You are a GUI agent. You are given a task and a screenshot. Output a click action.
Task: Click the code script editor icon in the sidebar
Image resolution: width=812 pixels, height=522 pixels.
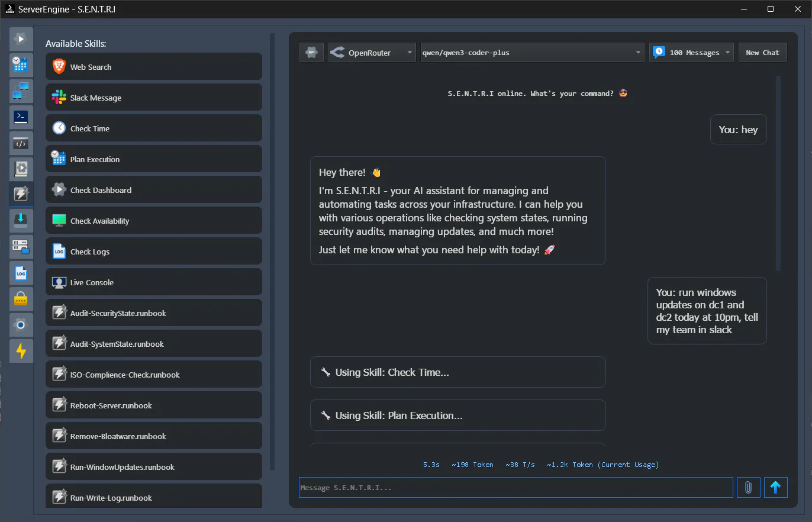tap(21, 143)
